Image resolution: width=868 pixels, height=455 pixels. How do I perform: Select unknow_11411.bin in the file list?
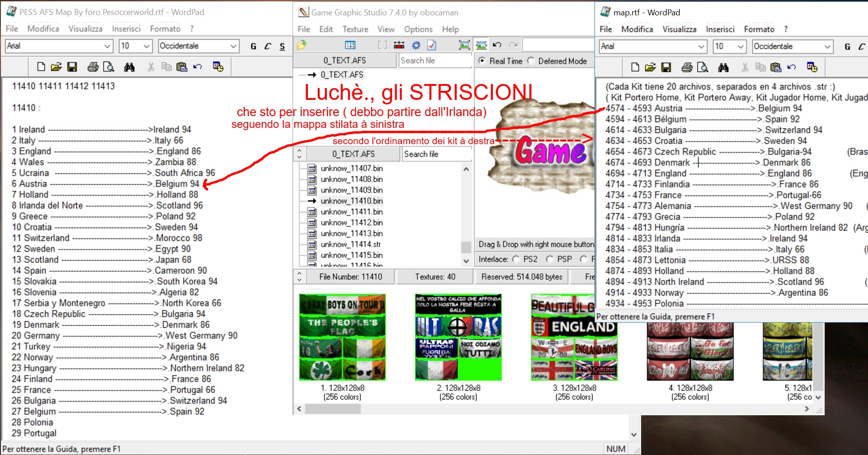pyautogui.click(x=351, y=212)
